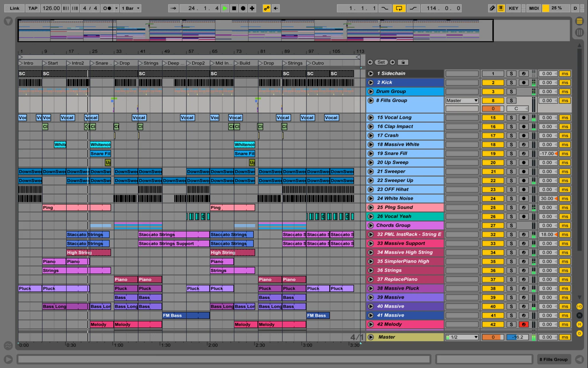Click the Stop button in transport
The image size is (588, 368).
pyautogui.click(x=234, y=8)
